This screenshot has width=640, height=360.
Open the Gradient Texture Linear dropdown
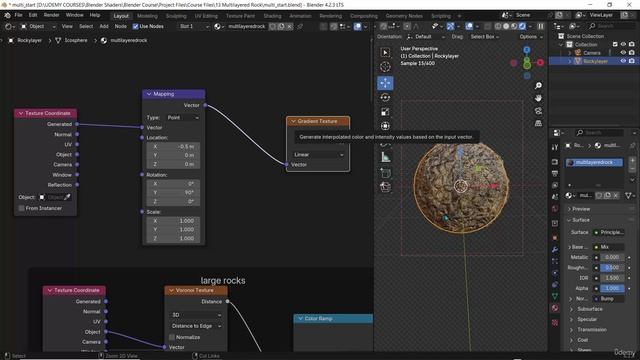click(318, 155)
